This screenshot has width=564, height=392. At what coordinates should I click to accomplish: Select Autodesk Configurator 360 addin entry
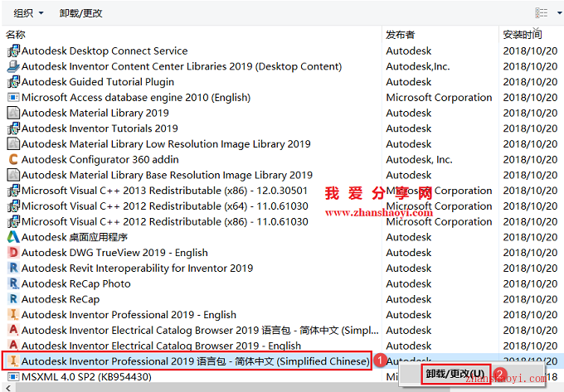coord(100,159)
